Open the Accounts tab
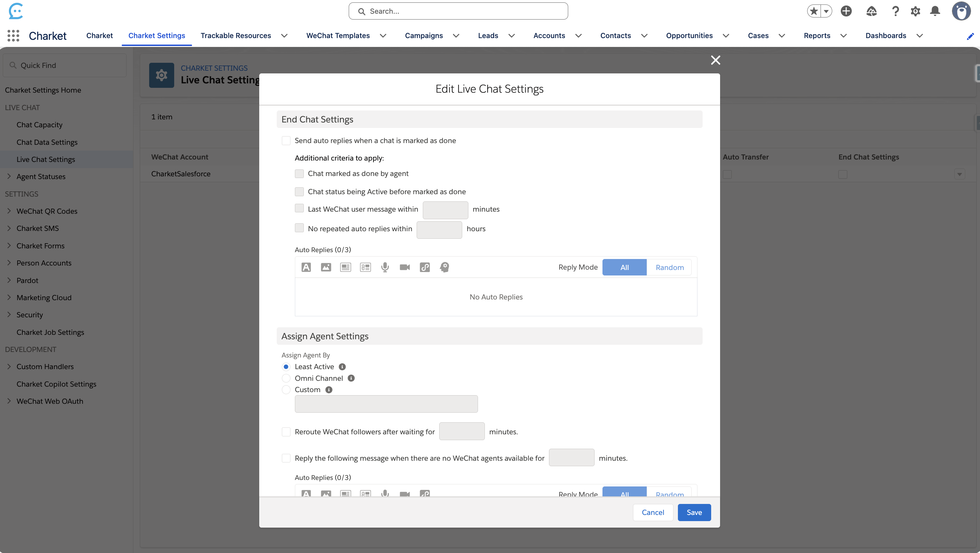This screenshot has height=553, width=980. tap(549, 36)
